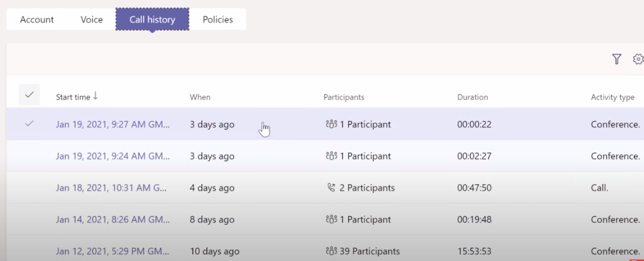Click conference icon on 9:24 AM row
The image size is (644, 261).
(331, 156)
